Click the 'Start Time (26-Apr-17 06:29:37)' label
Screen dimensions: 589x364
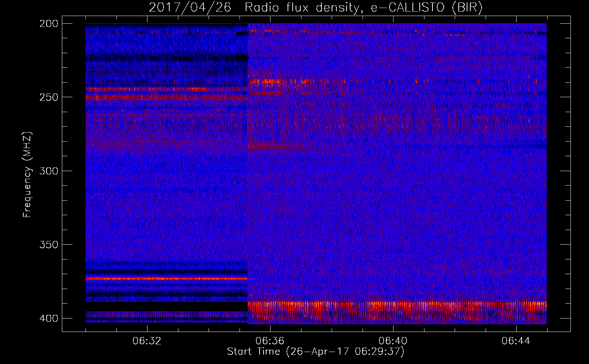point(316,352)
